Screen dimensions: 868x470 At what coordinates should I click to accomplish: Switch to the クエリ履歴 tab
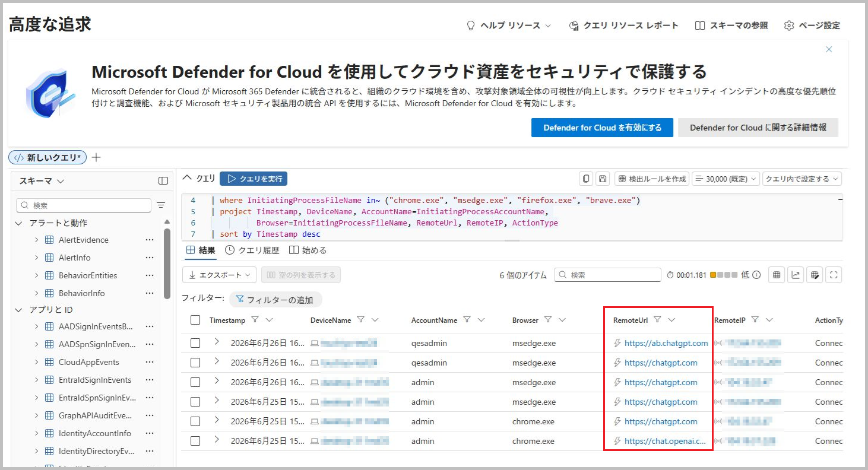(252, 250)
